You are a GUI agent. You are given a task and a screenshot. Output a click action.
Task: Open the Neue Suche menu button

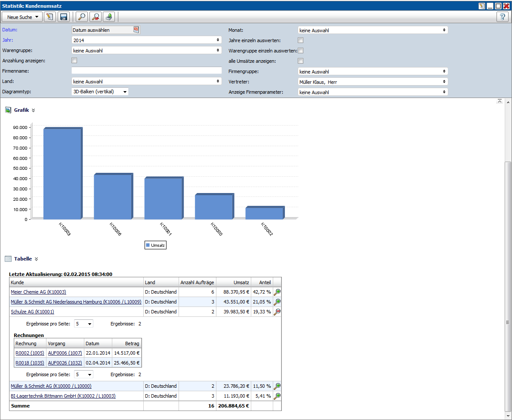[x=22, y=17]
